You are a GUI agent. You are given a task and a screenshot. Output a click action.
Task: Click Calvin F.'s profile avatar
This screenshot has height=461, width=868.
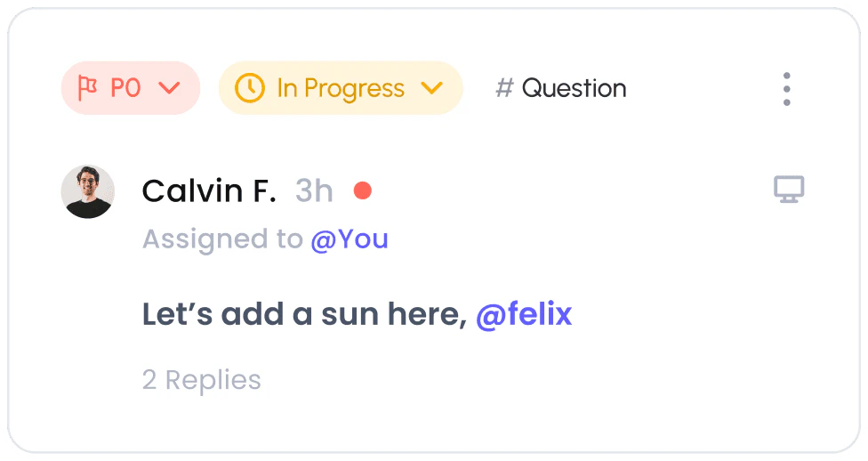(88, 191)
